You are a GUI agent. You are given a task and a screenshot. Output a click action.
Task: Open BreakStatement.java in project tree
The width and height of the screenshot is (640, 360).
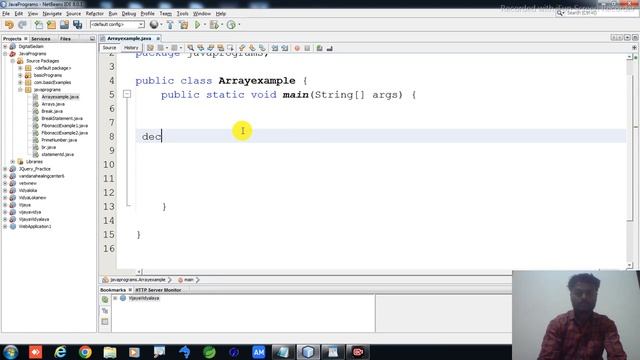coord(62,118)
